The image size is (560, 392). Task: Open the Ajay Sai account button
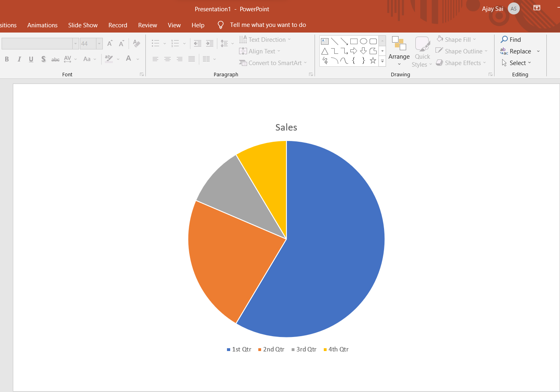pyautogui.click(x=500, y=9)
